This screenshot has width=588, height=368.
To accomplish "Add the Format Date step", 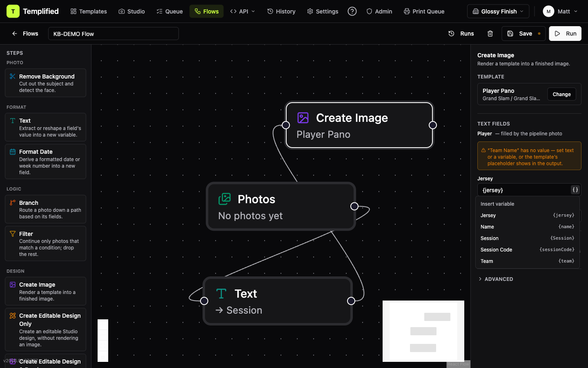I will coord(45,162).
